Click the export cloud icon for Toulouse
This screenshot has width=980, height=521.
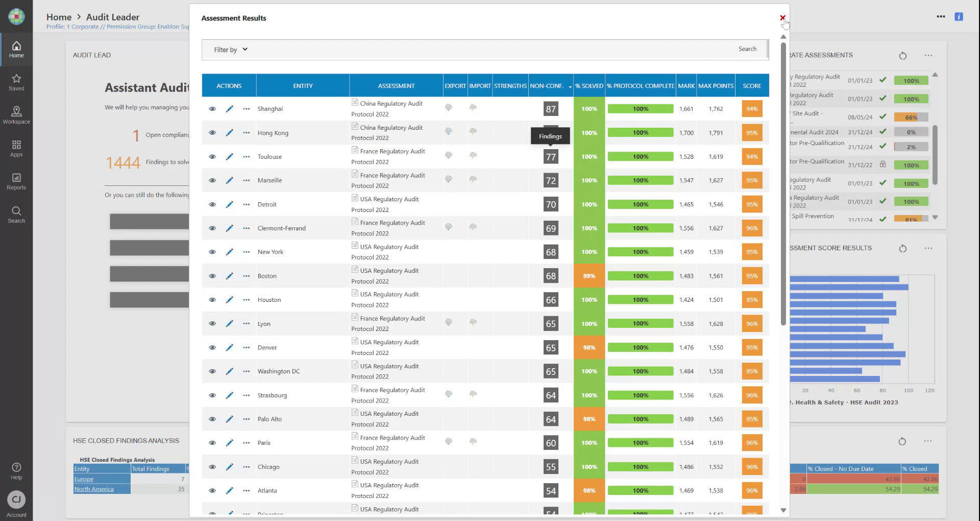(448, 155)
